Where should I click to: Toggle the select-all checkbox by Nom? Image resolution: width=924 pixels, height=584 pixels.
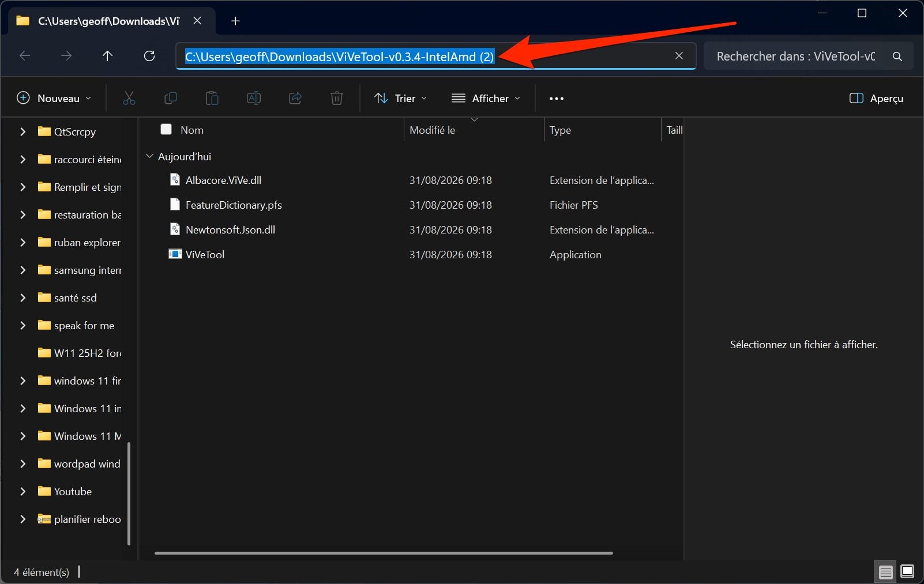tap(166, 129)
